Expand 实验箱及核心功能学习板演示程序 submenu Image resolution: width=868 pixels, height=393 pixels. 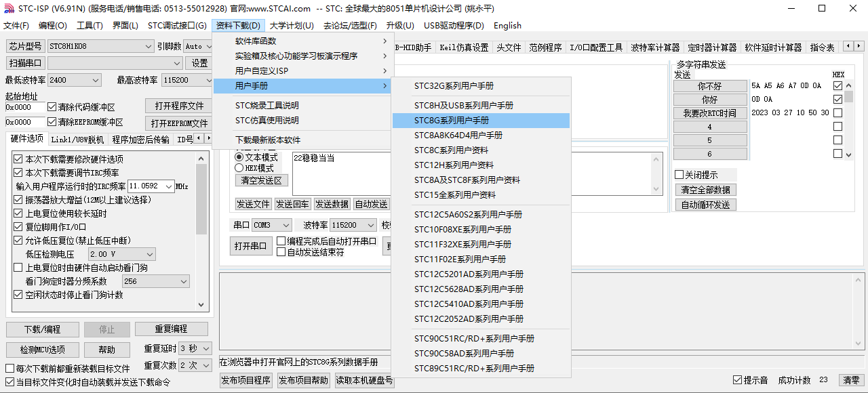coord(302,56)
